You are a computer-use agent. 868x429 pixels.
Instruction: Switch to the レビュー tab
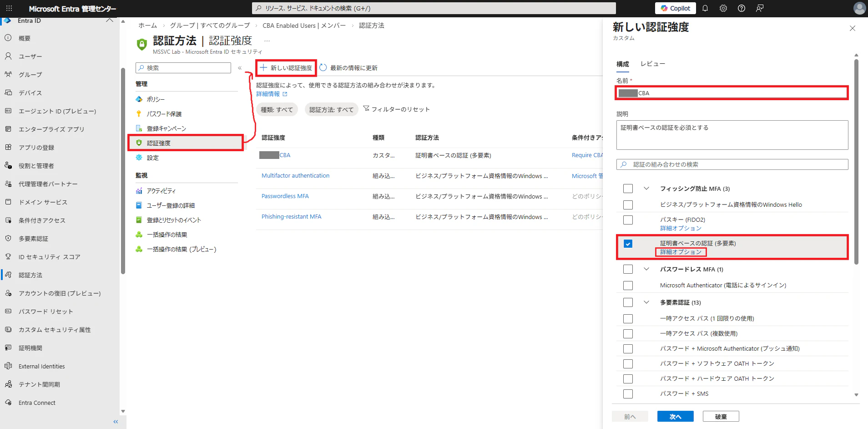click(x=653, y=64)
